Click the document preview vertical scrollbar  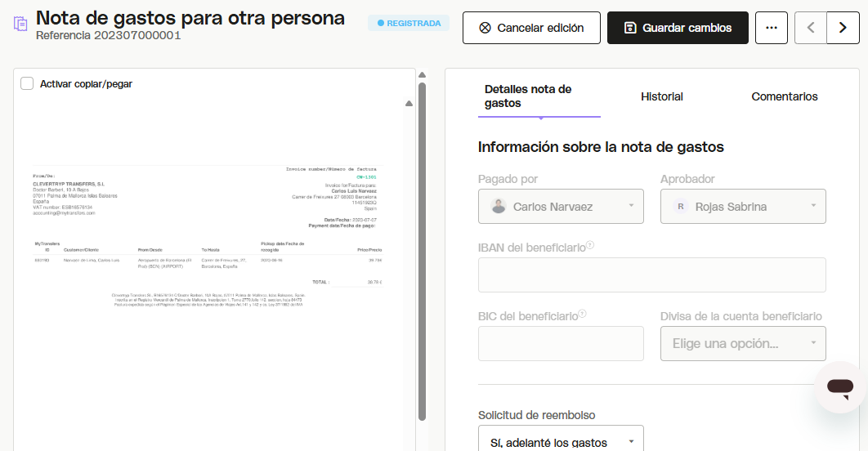click(x=423, y=252)
